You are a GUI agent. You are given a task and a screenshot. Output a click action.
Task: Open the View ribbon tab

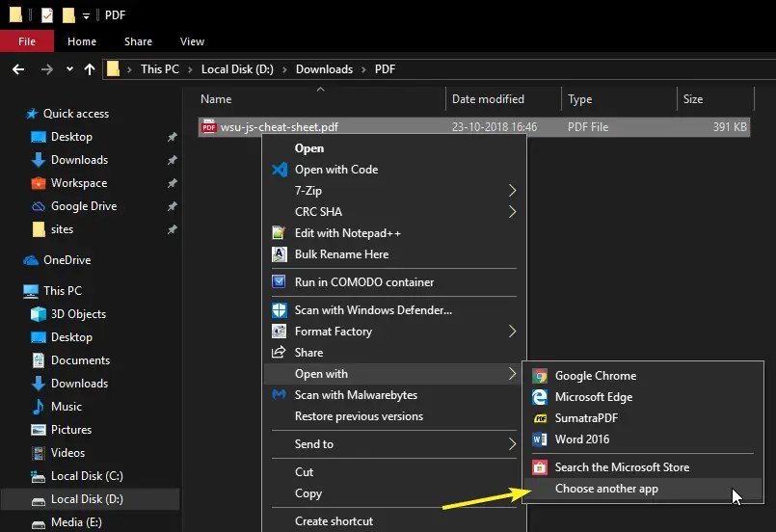(x=192, y=41)
